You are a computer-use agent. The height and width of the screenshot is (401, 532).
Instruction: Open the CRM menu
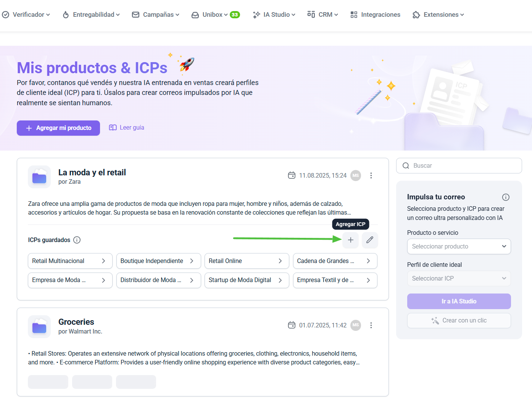(322, 14)
